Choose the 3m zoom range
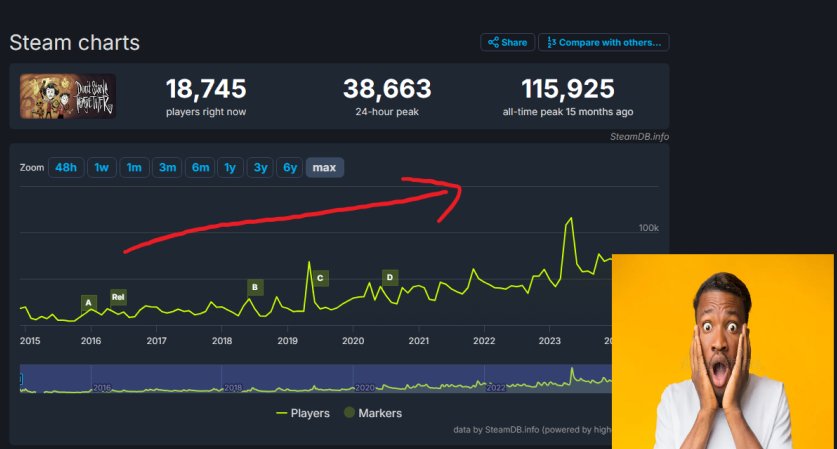Viewport: 837px width, 449px height. tap(167, 167)
